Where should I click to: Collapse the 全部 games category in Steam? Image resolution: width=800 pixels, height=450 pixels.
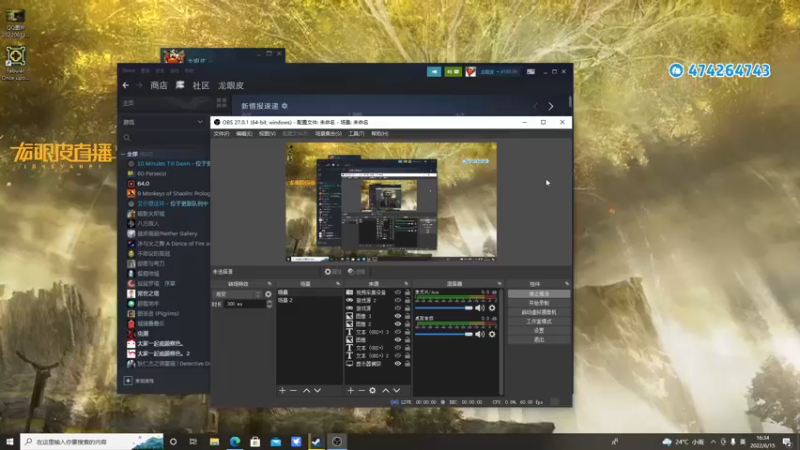(123, 154)
